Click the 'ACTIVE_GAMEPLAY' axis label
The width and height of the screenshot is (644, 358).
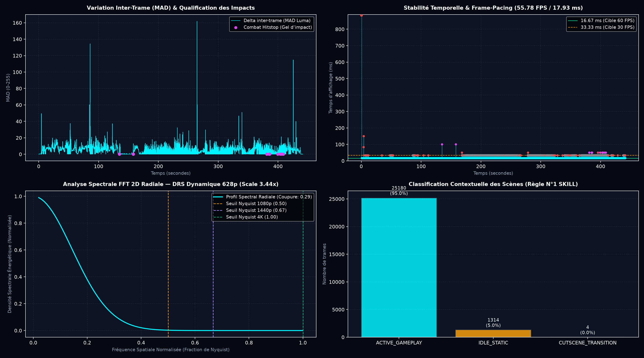[x=399, y=343]
